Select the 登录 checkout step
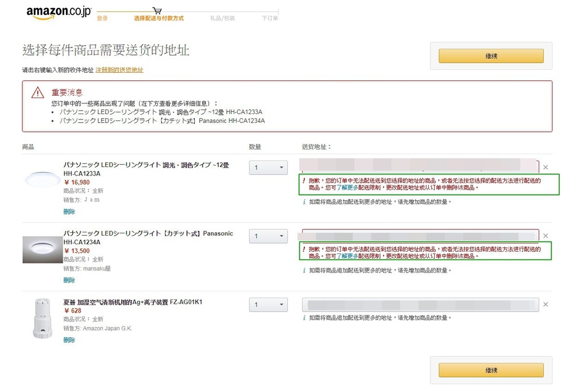 102,18
